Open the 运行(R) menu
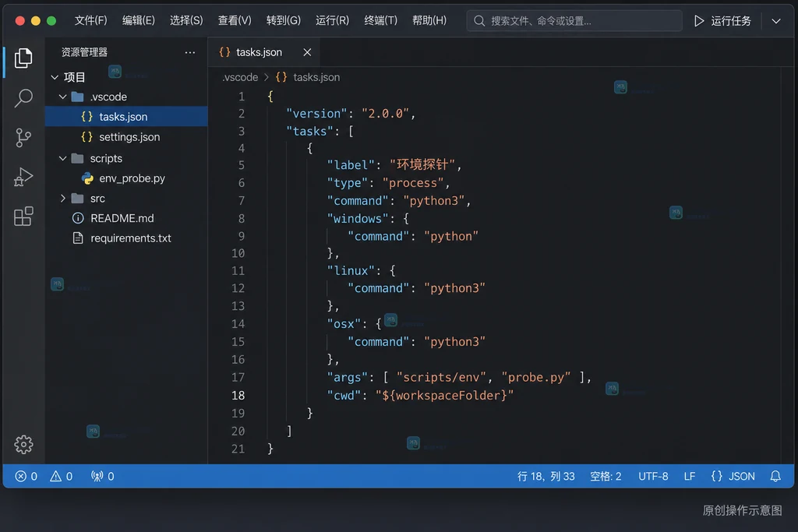Screen dimensions: 798x532 (332, 20)
